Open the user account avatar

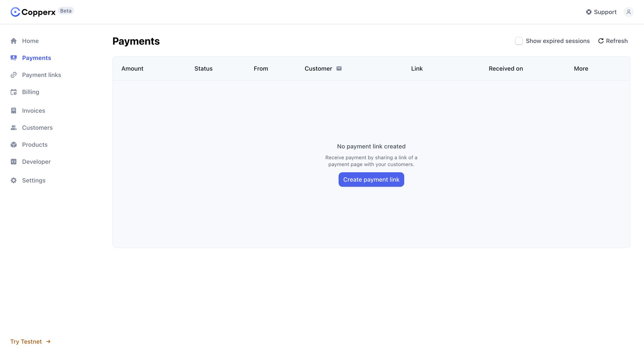(629, 12)
